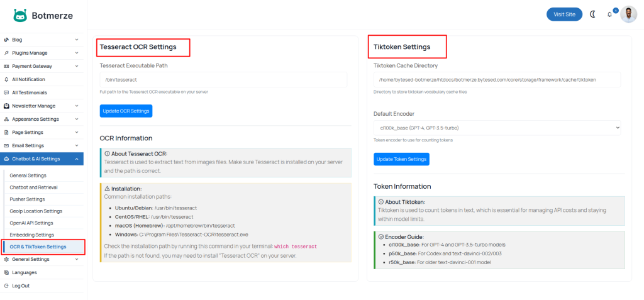Toggle dark mode with the moon icon
This screenshot has width=644, height=300.
[592, 14]
